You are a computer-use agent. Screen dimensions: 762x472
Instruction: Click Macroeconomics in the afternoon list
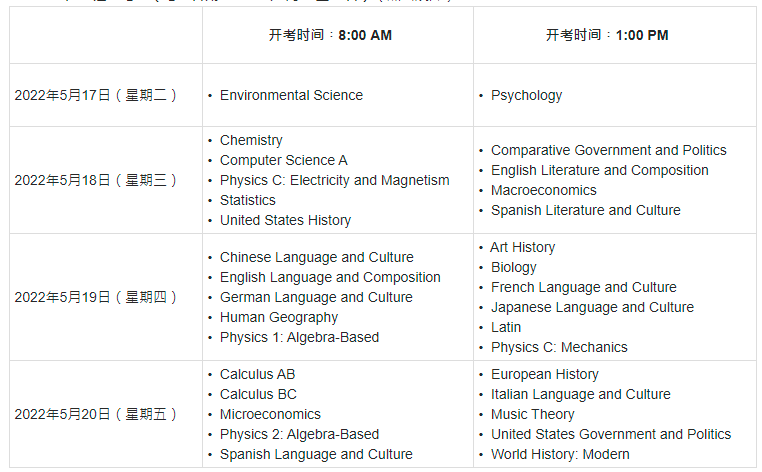[x=543, y=190]
